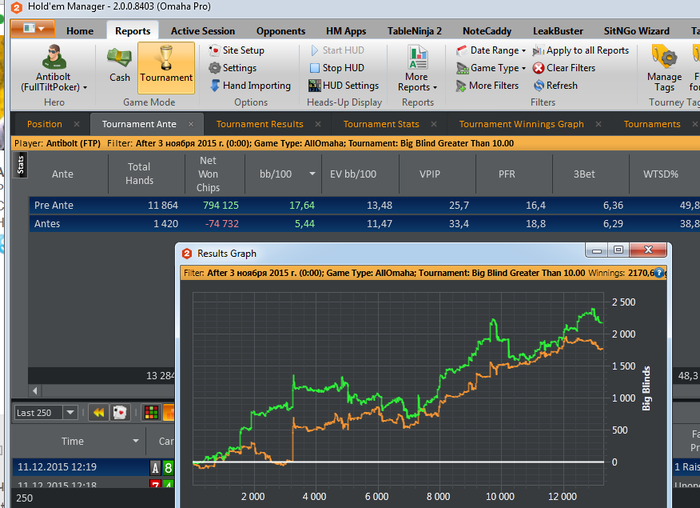Open the Last 250 hands dropdown
The height and width of the screenshot is (508, 700).
[70, 412]
